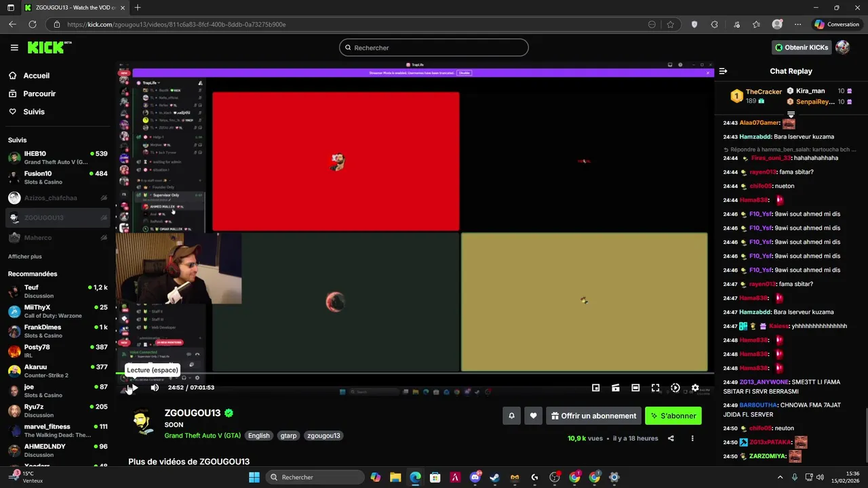Screen dimensions: 868x488
Task: Open File Explorer from the taskbar
Action: coord(395,477)
